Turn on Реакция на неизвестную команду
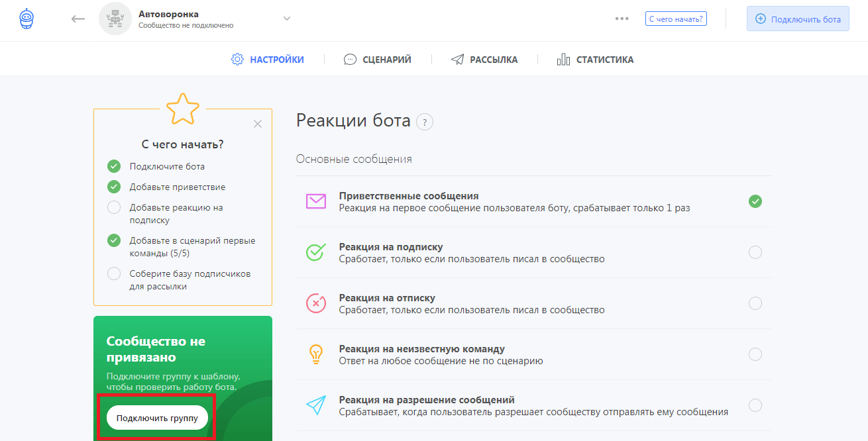 click(x=755, y=354)
